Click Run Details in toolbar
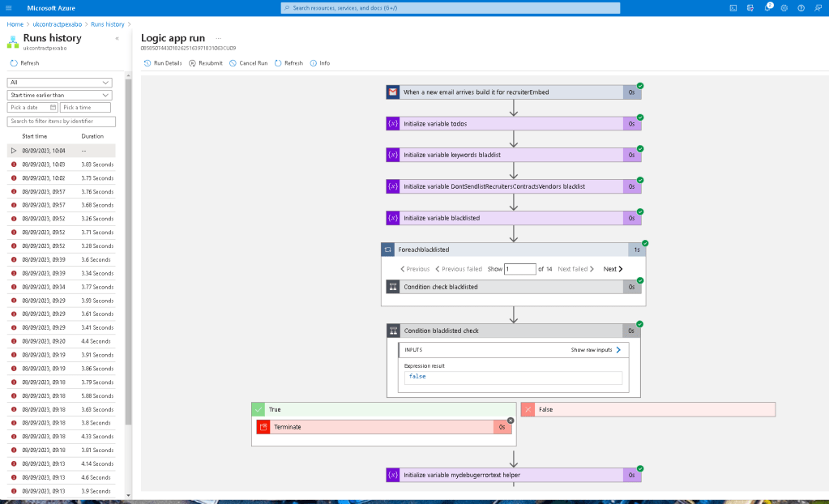Viewport: 829px width, 504px height. (163, 63)
